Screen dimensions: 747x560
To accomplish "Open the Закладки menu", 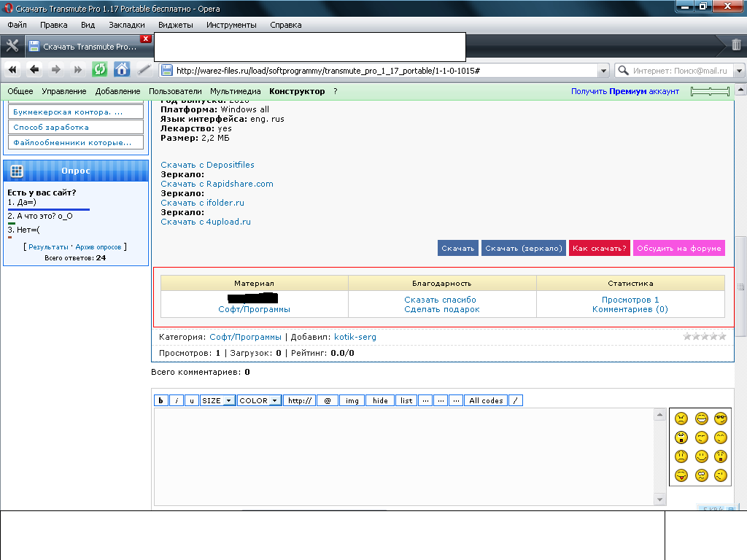I will pyautogui.click(x=126, y=25).
